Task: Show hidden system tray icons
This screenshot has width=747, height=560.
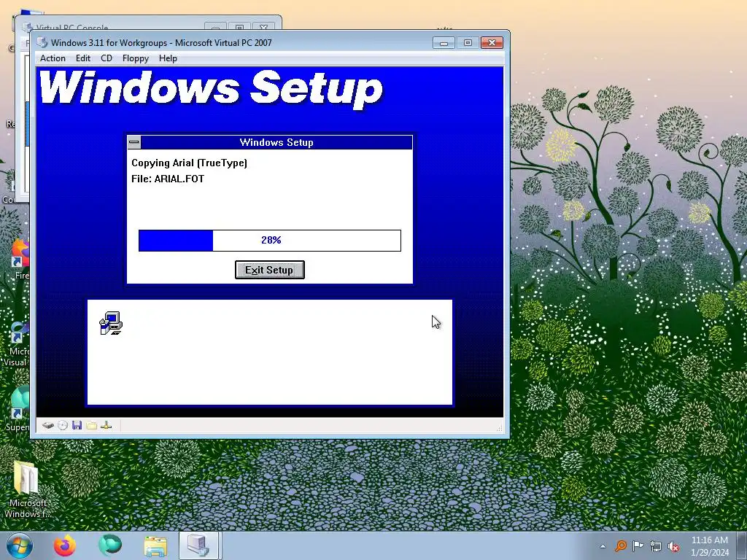Action: pos(603,547)
